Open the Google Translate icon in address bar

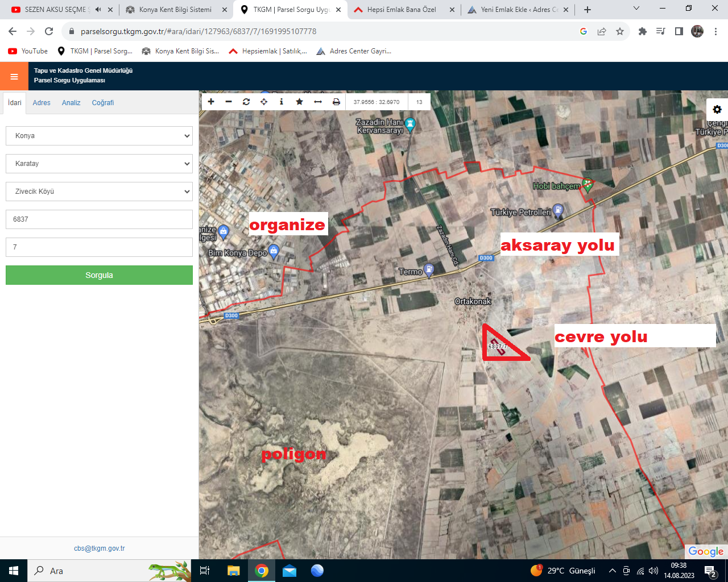[584, 31]
